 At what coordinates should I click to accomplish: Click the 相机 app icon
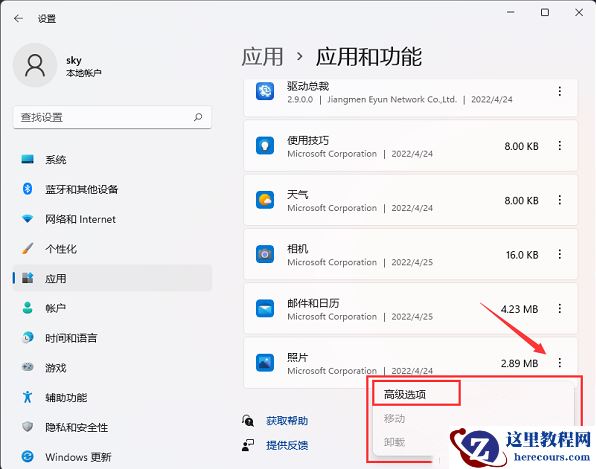[265, 254]
